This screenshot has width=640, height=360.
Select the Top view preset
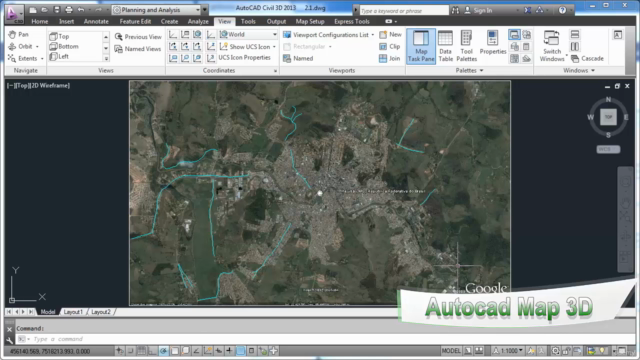60,36
